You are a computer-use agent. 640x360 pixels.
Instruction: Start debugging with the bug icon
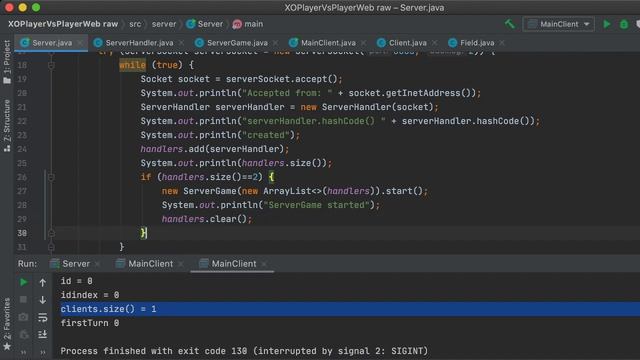[x=624, y=24]
